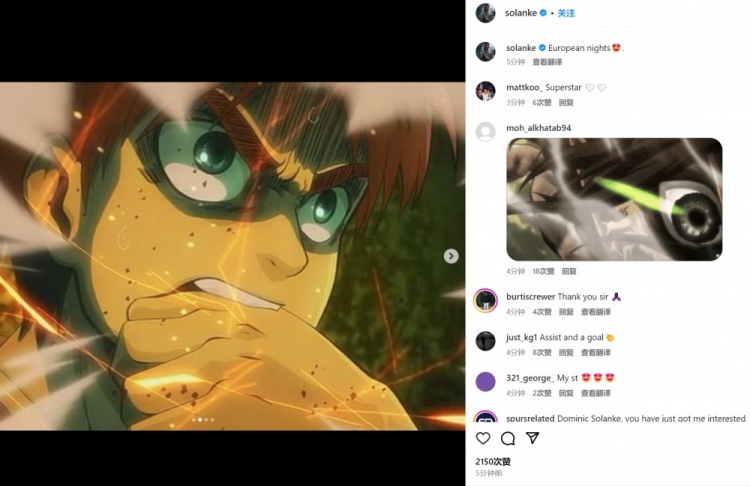The image size is (750, 486).
Task: Open spursrelated username link
Action: coord(530,419)
